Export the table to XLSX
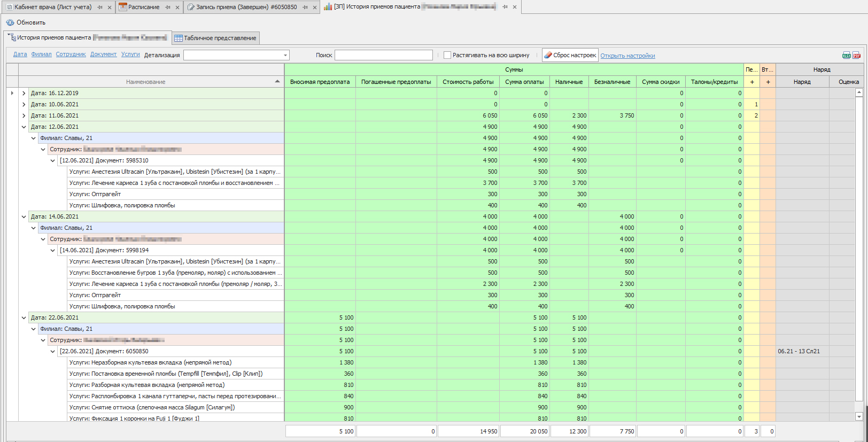The height and width of the screenshot is (442, 868). coord(847,56)
